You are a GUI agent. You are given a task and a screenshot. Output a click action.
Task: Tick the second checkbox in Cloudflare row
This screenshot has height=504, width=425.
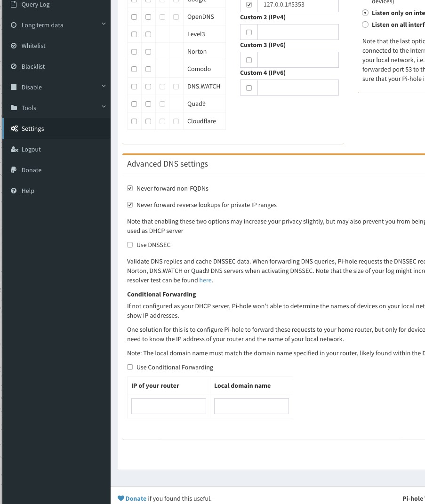pyautogui.click(x=148, y=121)
